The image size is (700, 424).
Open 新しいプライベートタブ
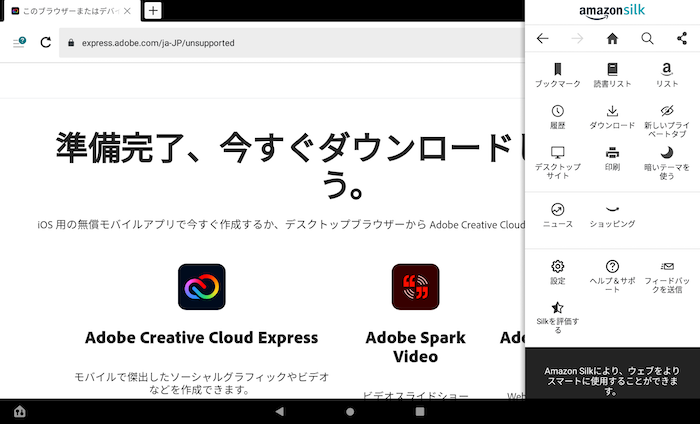coord(667,121)
